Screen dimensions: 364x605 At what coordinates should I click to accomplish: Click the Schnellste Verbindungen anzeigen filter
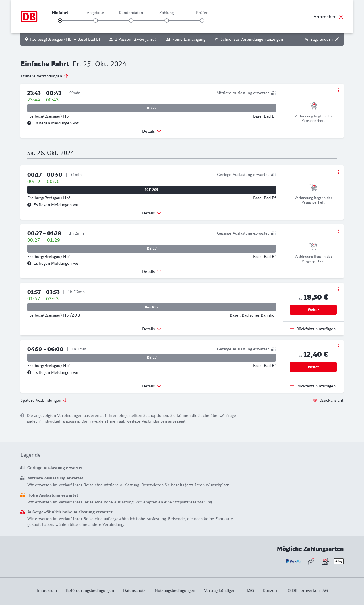point(249,39)
